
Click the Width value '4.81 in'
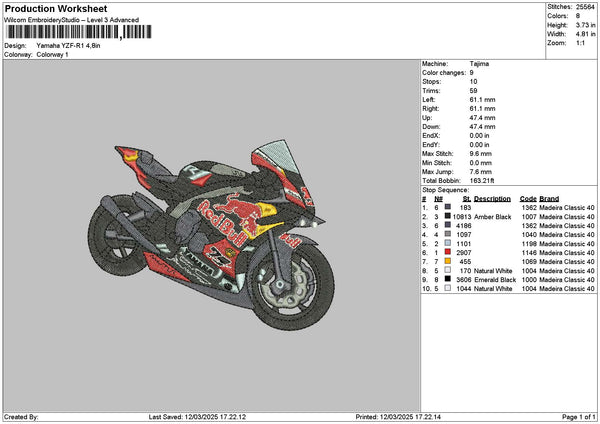[x=585, y=34]
